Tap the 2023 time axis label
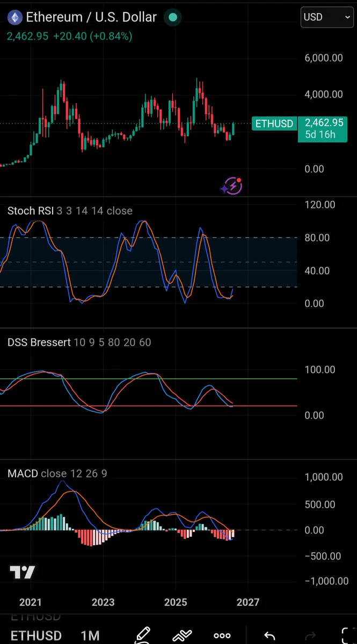The width and height of the screenshot is (357, 644). (103, 602)
